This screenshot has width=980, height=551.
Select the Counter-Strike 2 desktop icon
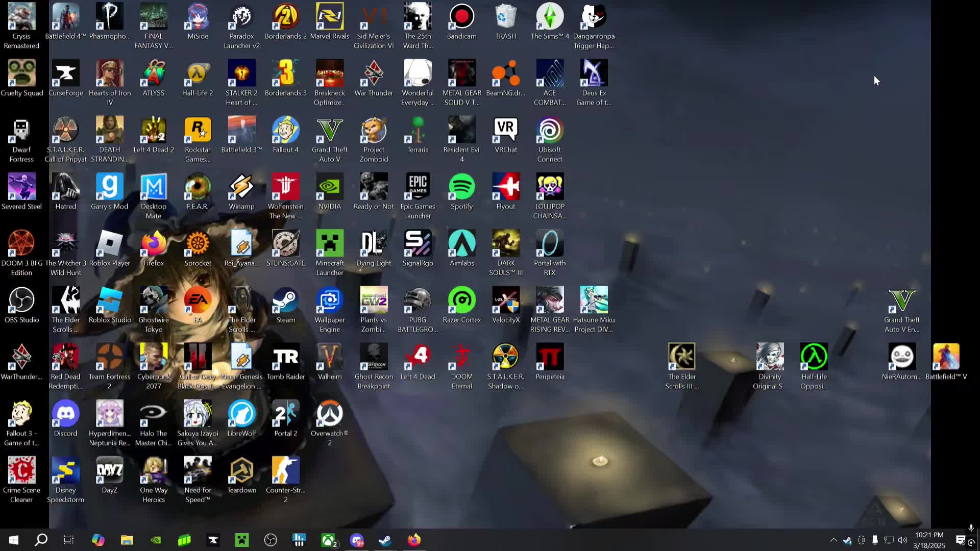(286, 481)
